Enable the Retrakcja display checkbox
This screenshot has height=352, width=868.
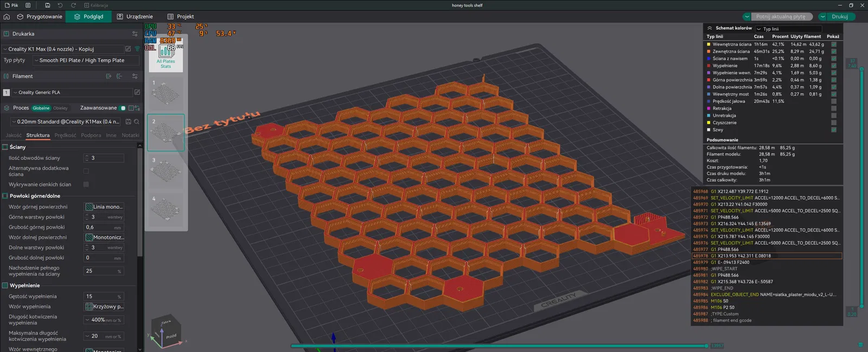pyautogui.click(x=834, y=108)
